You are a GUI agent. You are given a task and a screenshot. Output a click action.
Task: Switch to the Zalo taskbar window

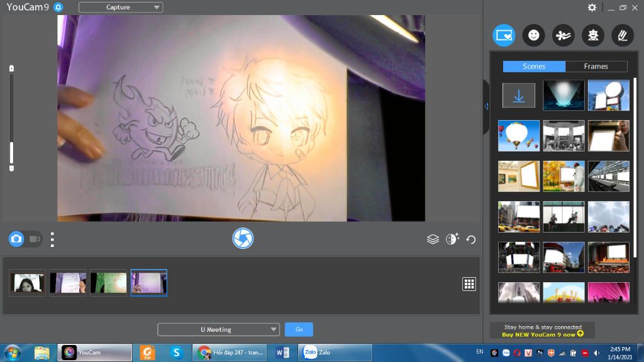[335, 353]
